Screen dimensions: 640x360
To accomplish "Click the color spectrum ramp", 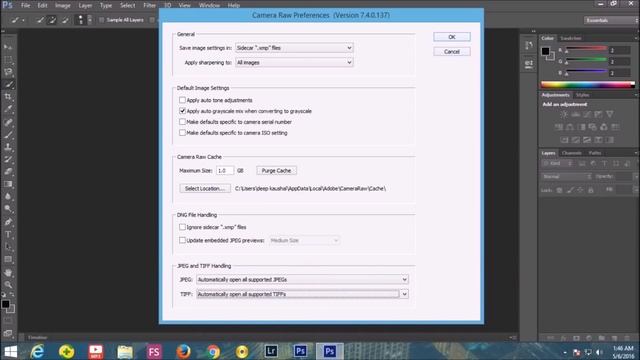I will pyautogui.click(x=588, y=85).
